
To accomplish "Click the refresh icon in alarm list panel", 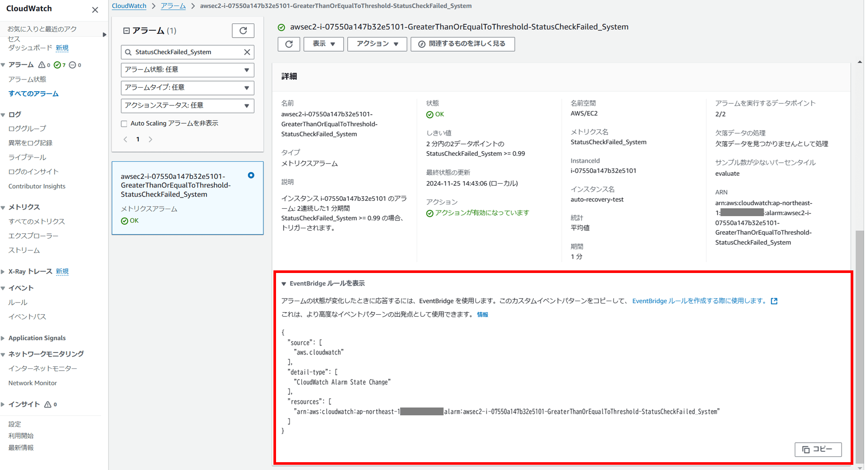I will point(243,31).
